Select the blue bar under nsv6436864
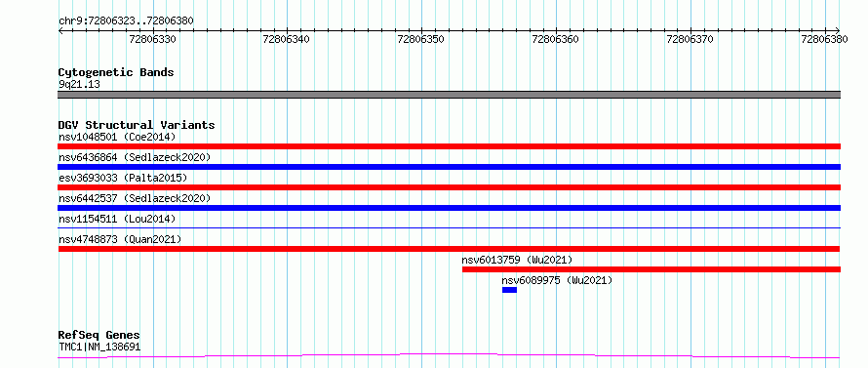The height and width of the screenshot is (368, 868). point(449,167)
